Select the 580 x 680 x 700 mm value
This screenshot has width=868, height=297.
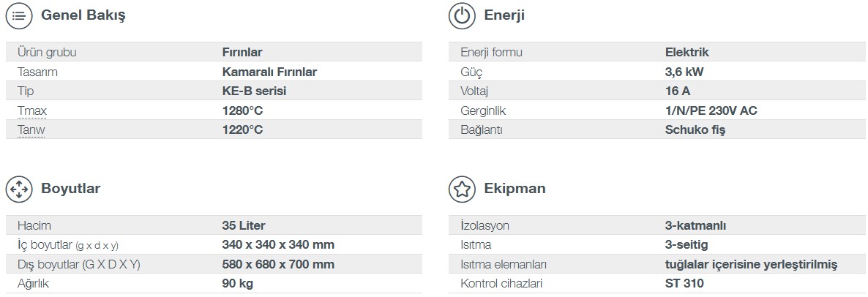(x=278, y=264)
